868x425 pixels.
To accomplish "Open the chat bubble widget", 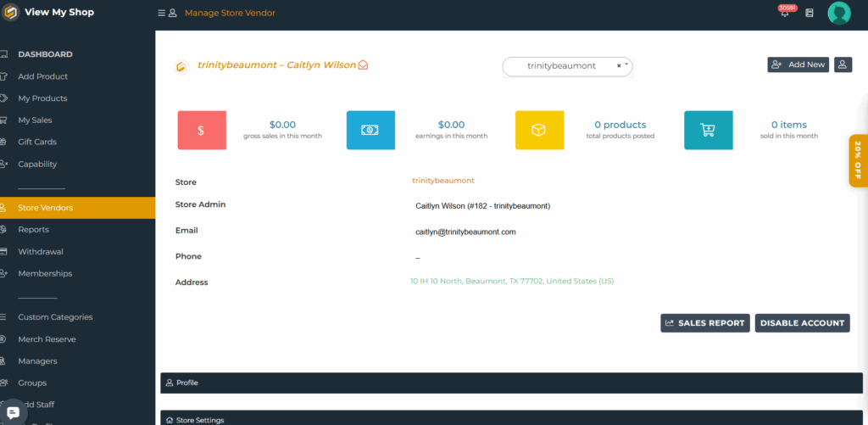I will [x=14, y=412].
